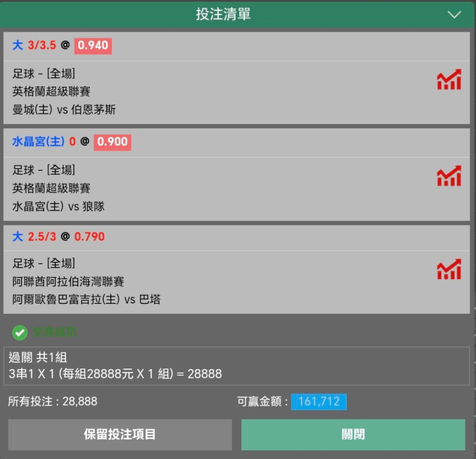The image size is (476, 459).
Task: Click the 3串1 X 1 parlay calculation line
Action: tap(115, 374)
